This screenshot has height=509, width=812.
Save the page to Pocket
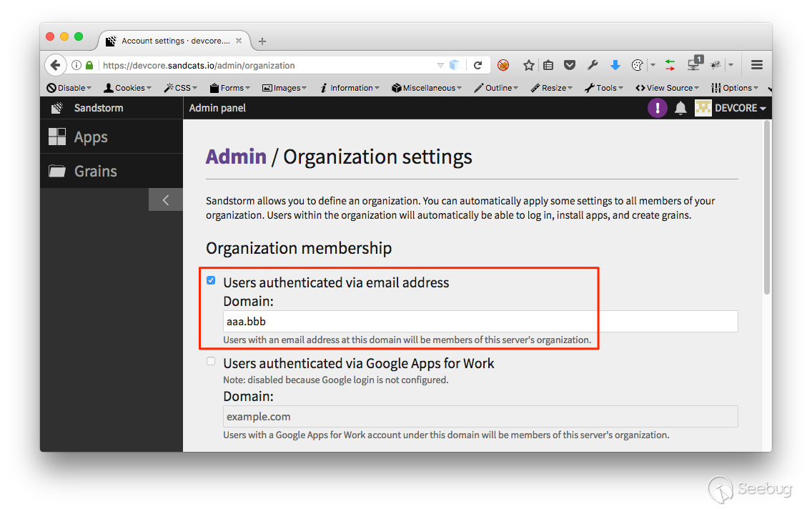(x=570, y=65)
